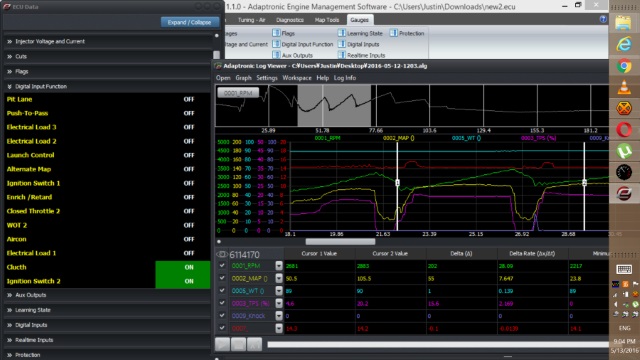Viewport: 640px width, 360px height.
Task: Click the Ignition Switch 2 ON indicator
Action: click(183, 281)
